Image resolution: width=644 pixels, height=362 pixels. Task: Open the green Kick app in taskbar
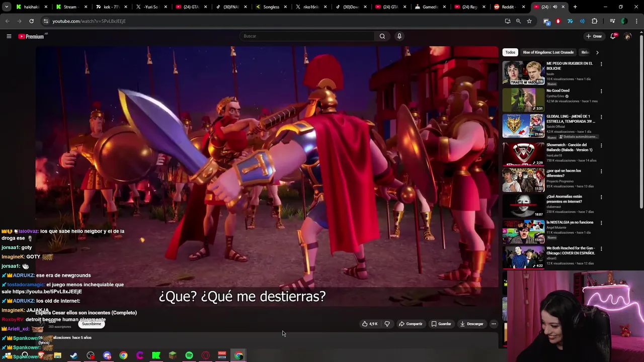coord(156,356)
